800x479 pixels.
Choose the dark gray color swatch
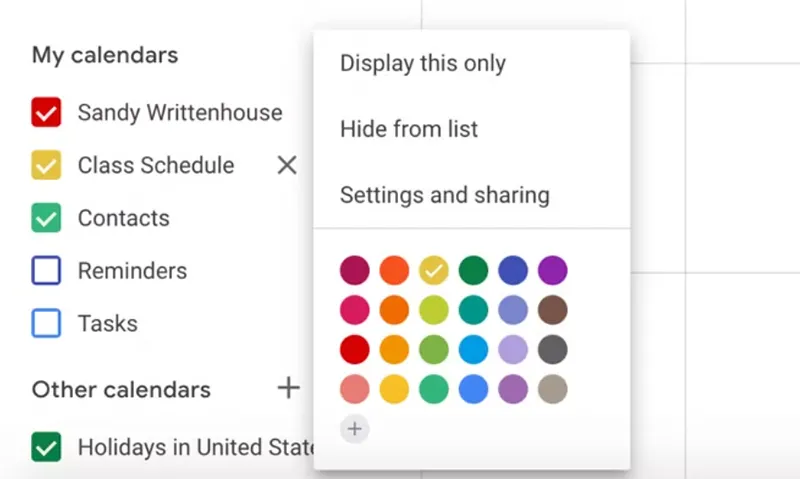pos(552,350)
